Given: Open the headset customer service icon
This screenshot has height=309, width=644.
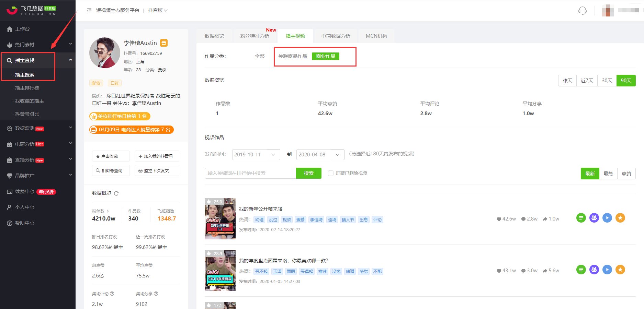Looking at the screenshot, I should point(582,11).
